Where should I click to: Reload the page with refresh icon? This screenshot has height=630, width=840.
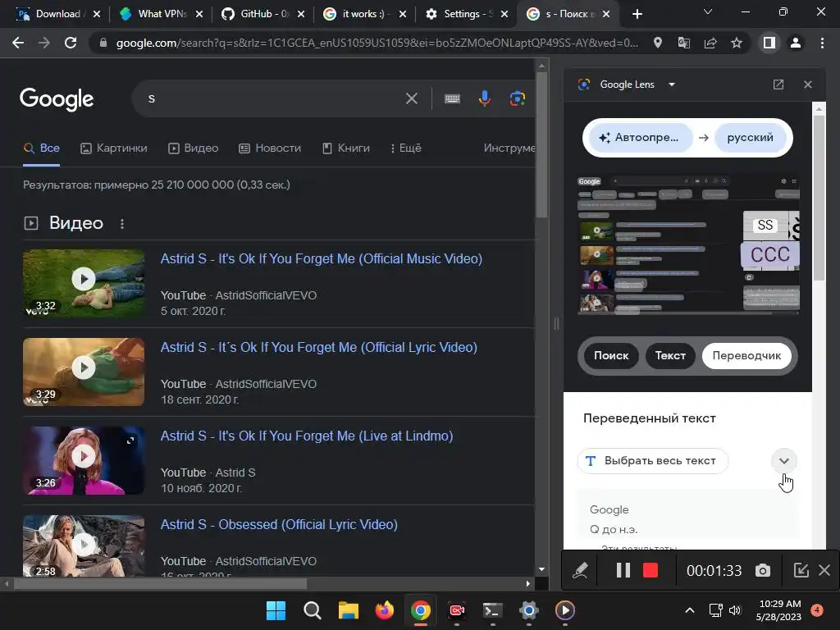pyautogui.click(x=71, y=43)
